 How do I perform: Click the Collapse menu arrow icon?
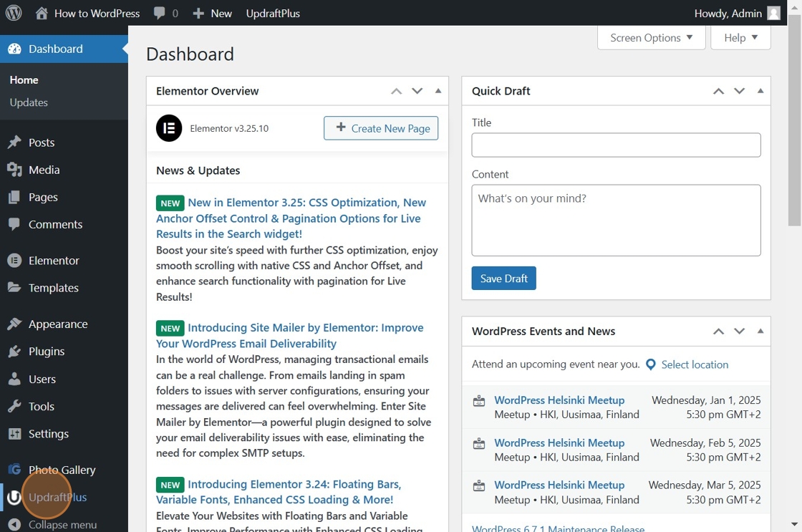click(x=14, y=525)
